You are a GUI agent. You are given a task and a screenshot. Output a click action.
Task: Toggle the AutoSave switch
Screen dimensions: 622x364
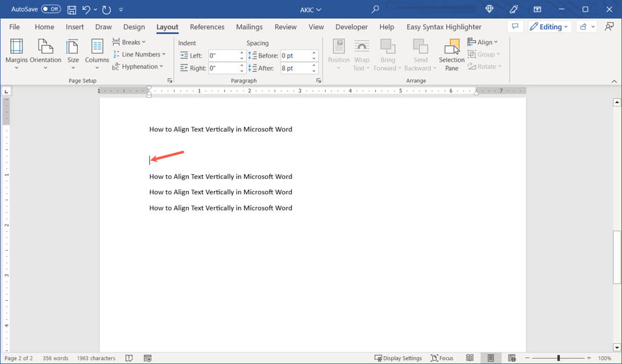pyautogui.click(x=51, y=10)
